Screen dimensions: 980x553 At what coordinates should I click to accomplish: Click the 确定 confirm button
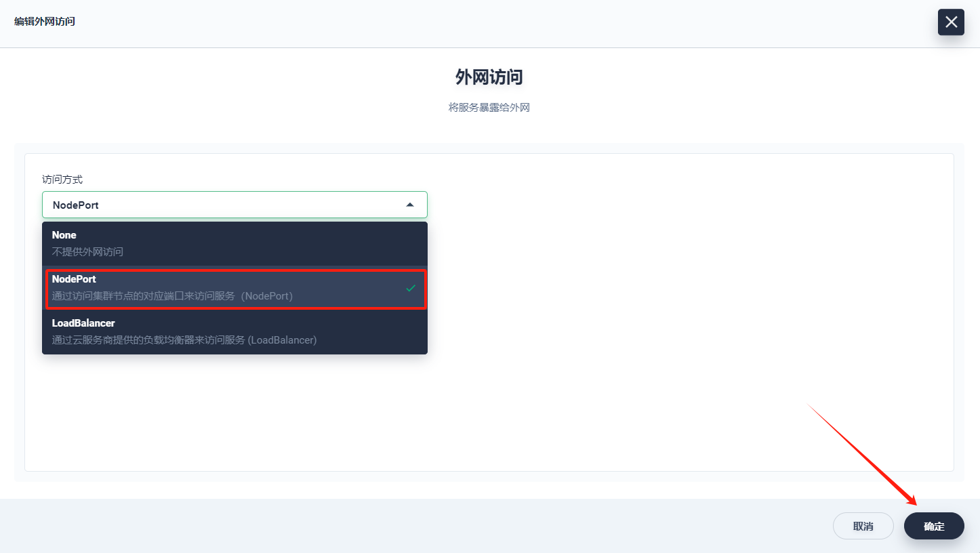(x=934, y=526)
